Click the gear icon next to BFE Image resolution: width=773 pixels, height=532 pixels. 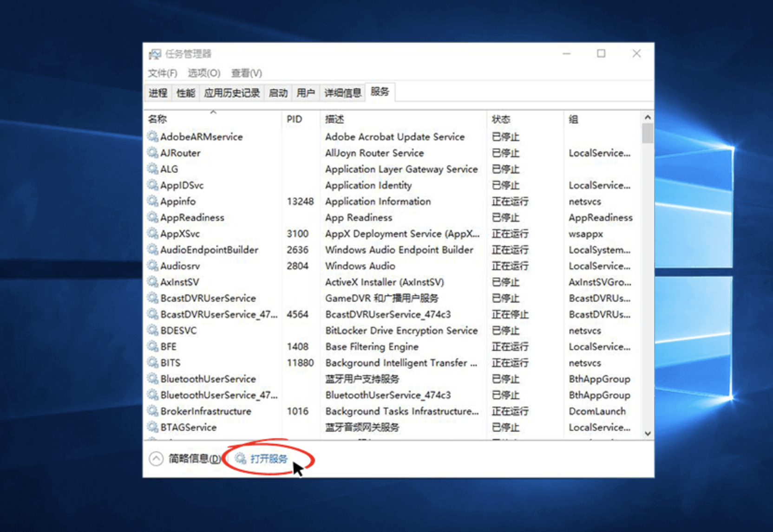coord(152,347)
